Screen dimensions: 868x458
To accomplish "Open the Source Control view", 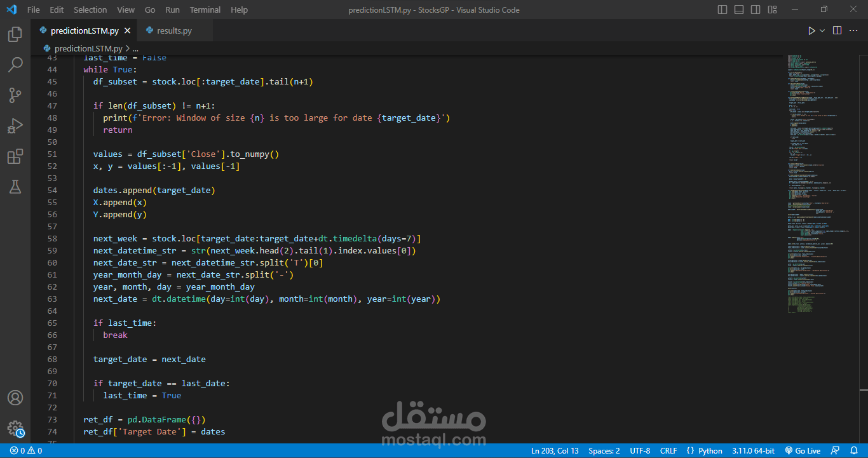I will tap(15, 95).
